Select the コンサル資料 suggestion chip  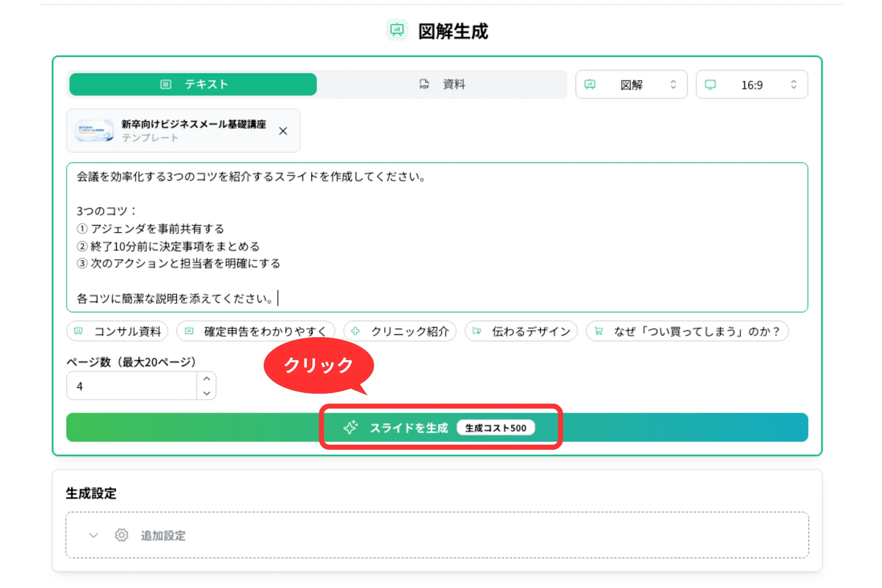pyautogui.click(x=117, y=331)
